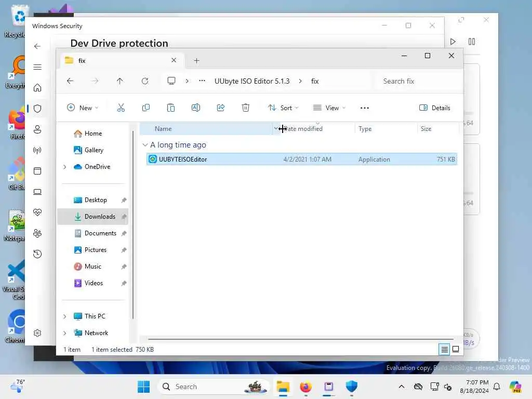Open breadcrumb chevron after the PC icon
Screen dimensions: 532x399
click(187, 81)
